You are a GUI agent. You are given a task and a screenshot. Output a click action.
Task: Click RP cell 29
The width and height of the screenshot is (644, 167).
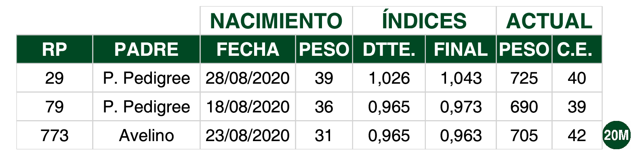click(x=55, y=78)
